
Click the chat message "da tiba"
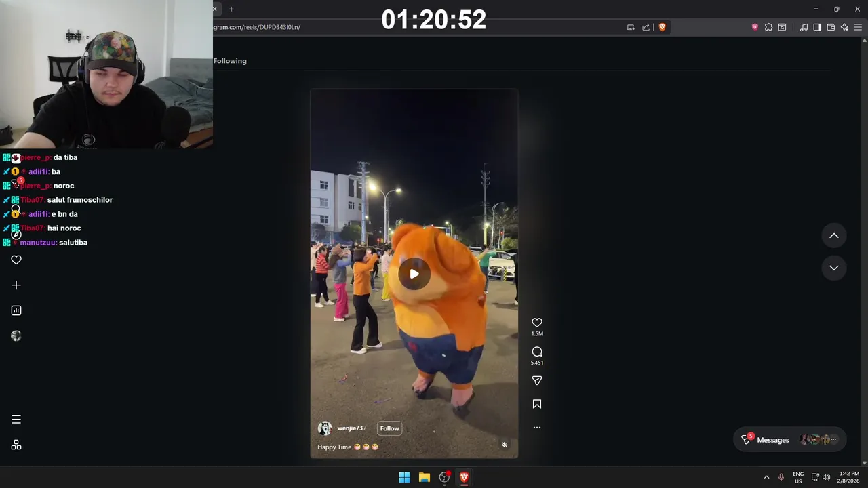coord(65,157)
